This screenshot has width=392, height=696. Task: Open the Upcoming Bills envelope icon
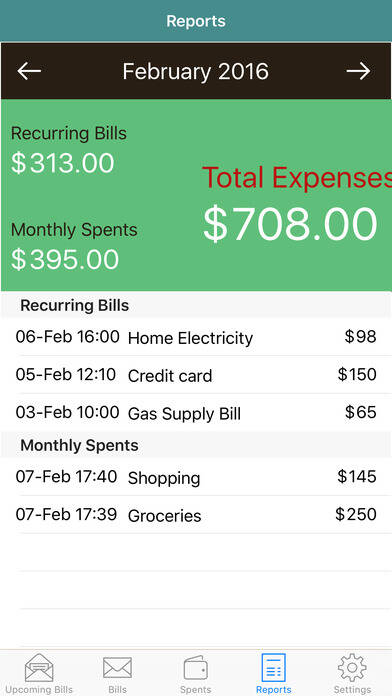point(39,668)
